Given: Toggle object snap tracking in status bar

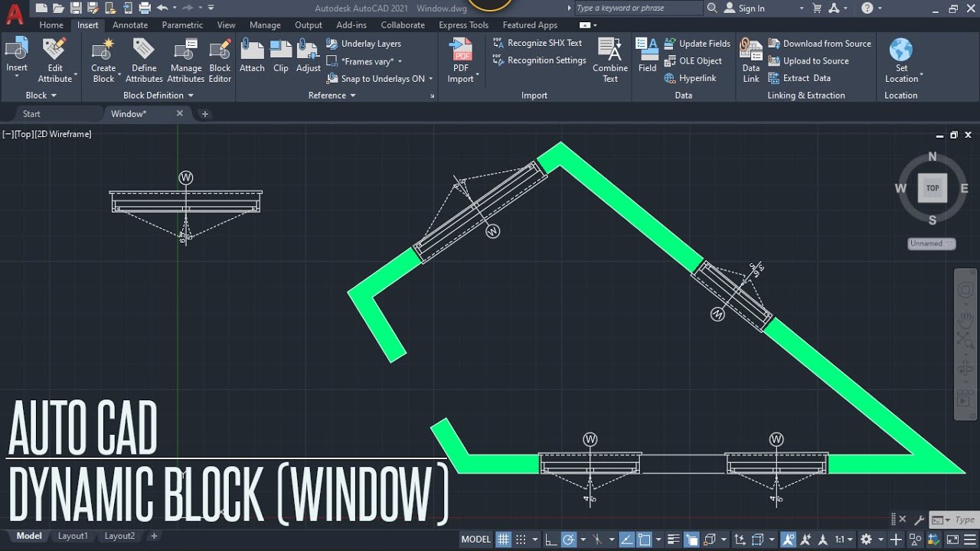Looking at the screenshot, I should (x=627, y=539).
